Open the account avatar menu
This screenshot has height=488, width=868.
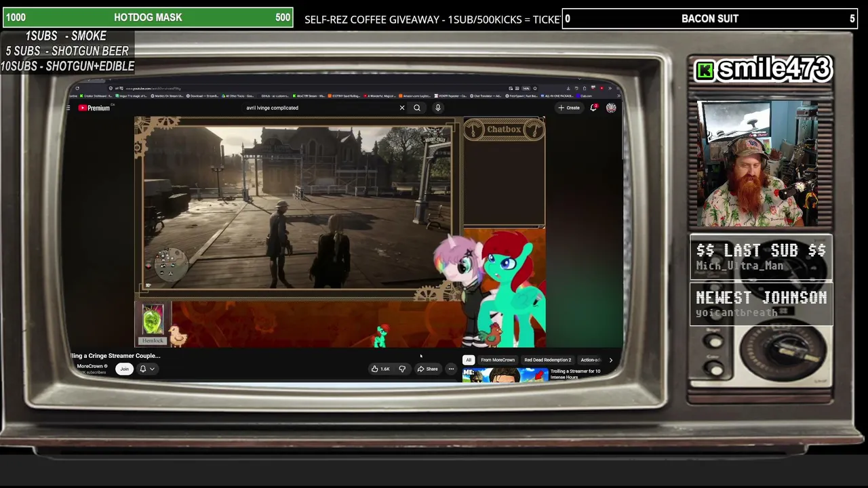pyautogui.click(x=611, y=108)
